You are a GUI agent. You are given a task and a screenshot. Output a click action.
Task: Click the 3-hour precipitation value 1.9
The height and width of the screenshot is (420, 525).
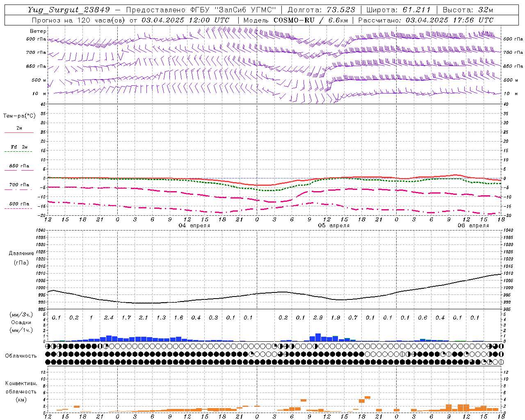[336, 317]
